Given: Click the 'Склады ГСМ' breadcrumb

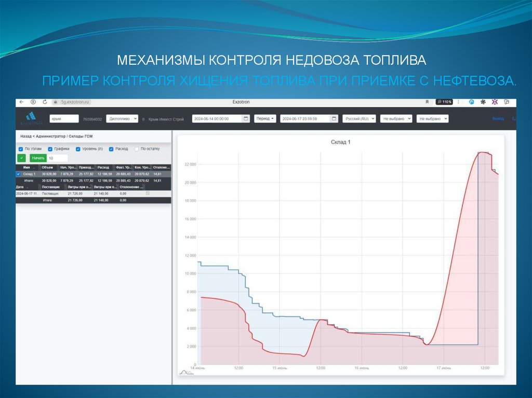Looking at the screenshot, I should coord(81,136).
